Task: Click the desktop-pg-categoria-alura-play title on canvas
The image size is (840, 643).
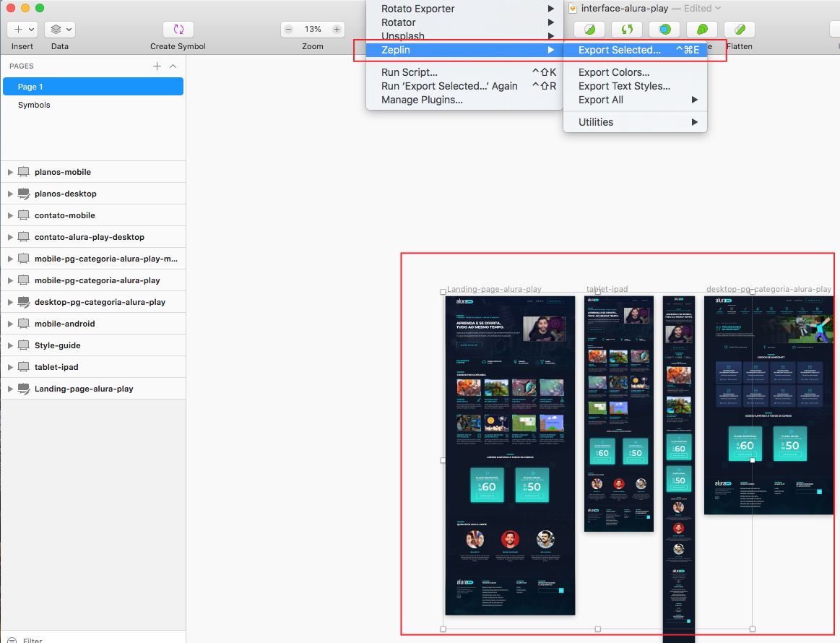Action: [x=768, y=289]
